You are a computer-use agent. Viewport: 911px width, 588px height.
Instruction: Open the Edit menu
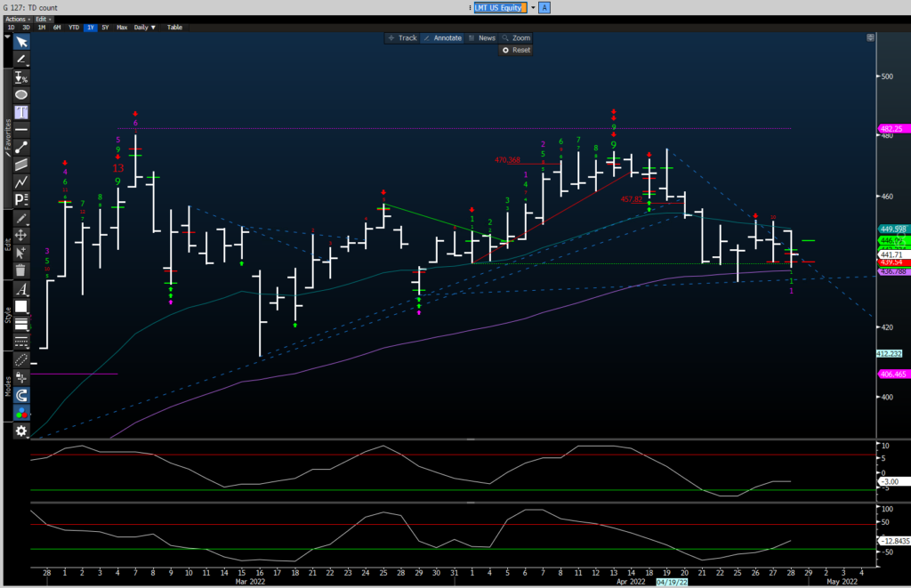pos(43,20)
